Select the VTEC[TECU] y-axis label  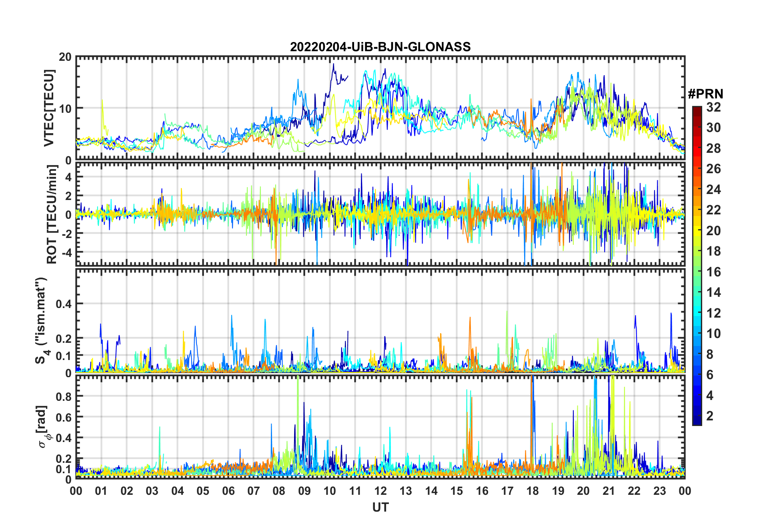48,108
